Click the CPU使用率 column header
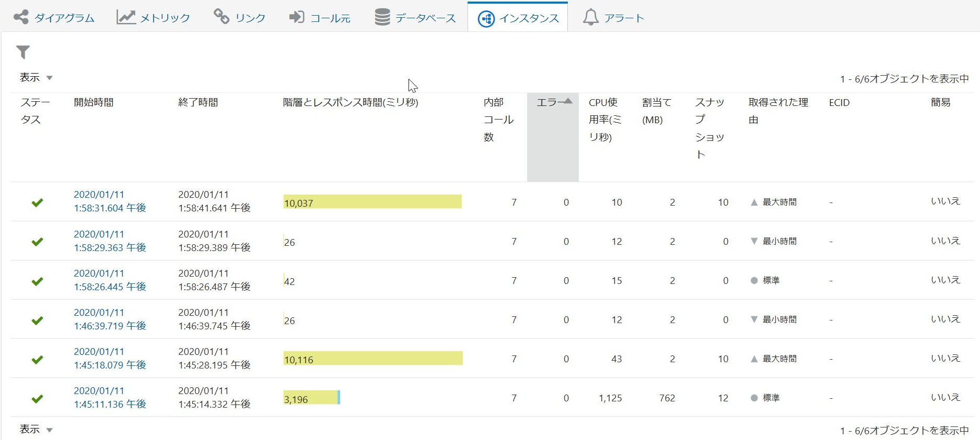This screenshot has width=980, height=440. 605,120
